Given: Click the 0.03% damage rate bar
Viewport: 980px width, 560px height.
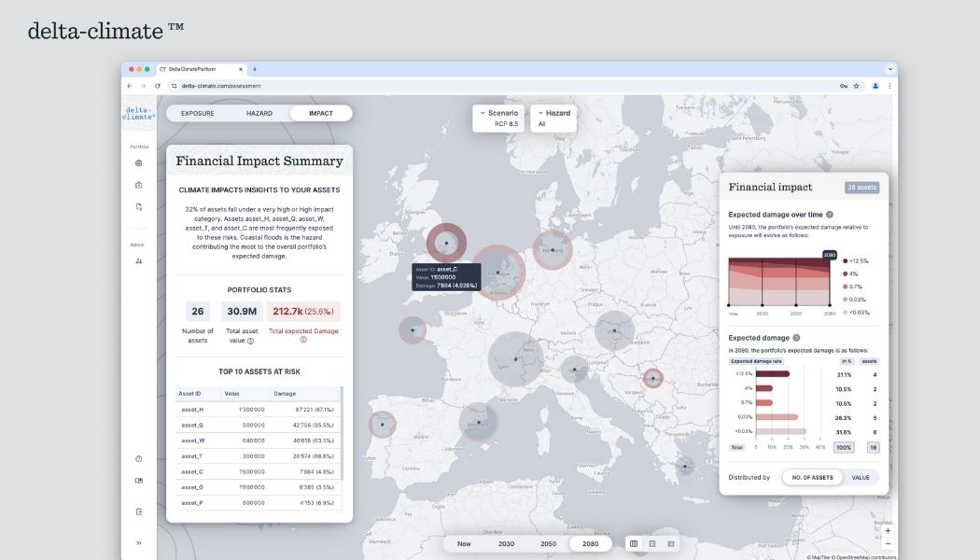Looking at the screenshot, I should (x=777, y=417).
